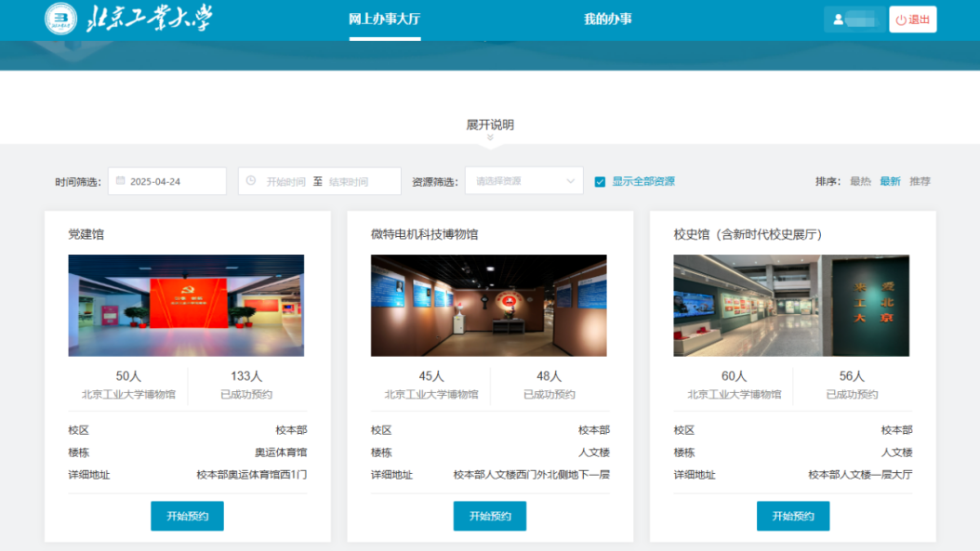980x551 pixels.
Task: Sort resources by 最新
Action: pyautogui.click(x=890, y=181)
